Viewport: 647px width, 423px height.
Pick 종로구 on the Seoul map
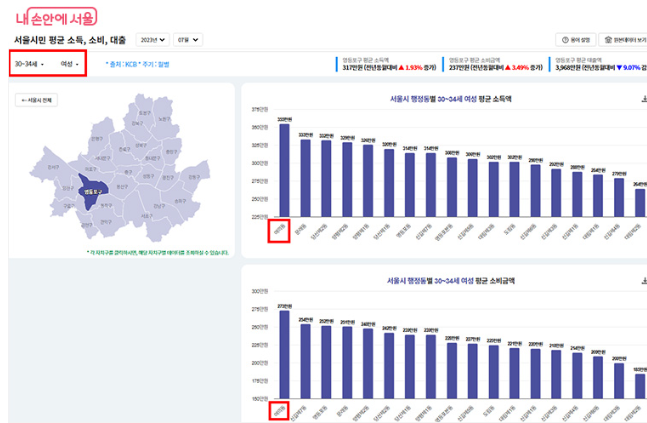[125, 149]
